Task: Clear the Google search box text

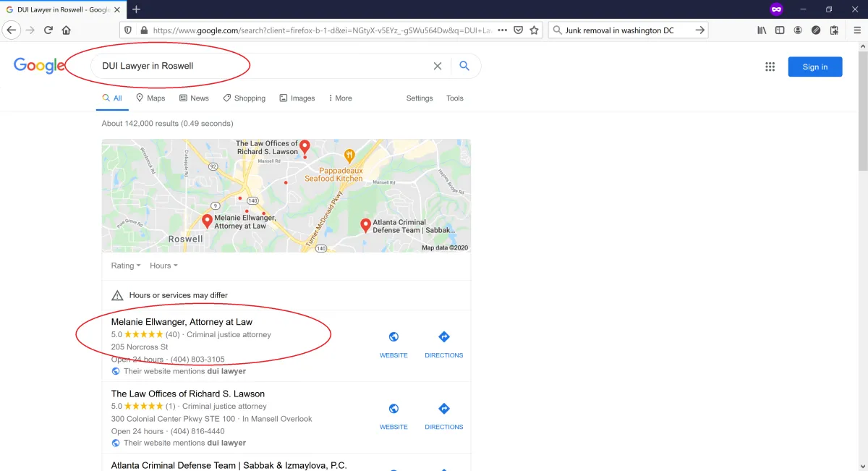Action: point(438,66)
